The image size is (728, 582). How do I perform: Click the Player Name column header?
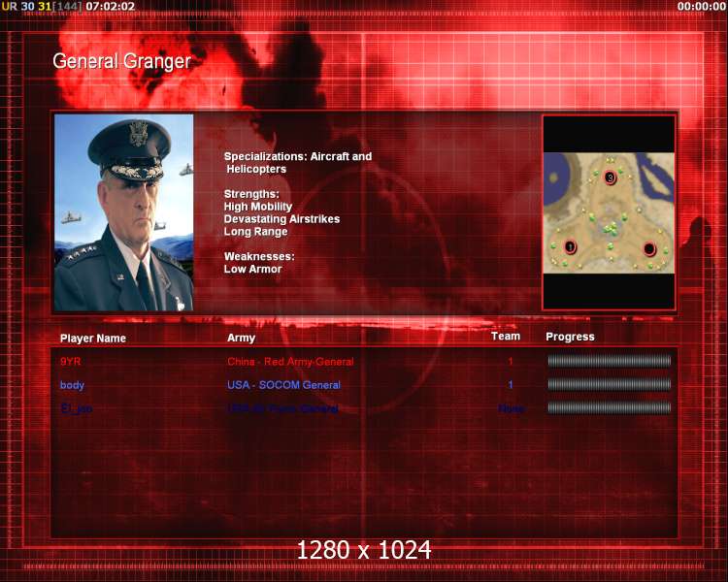[x=93, y=339]
